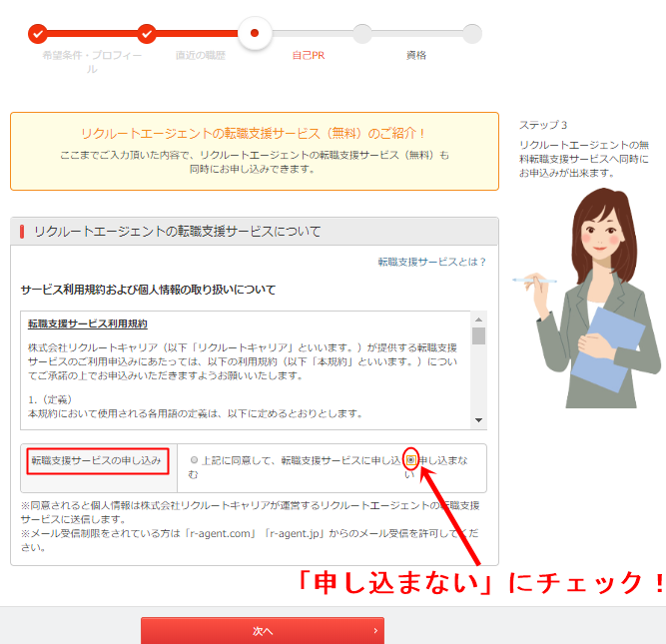Image resolution: width=666 pixels, height=644 pixels.
Task: Click the 転職支援サービスの申し込み label
Action: click(x=97, y=460)
